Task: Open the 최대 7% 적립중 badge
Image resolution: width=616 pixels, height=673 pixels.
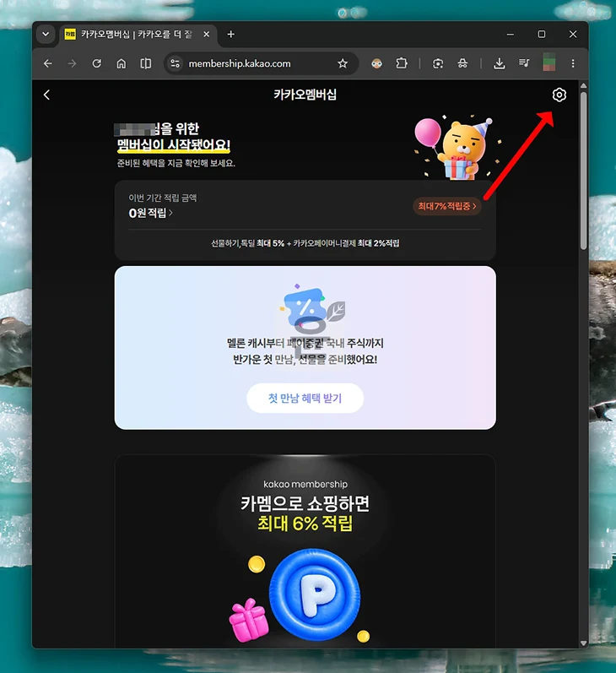Action: click(447, 206)
